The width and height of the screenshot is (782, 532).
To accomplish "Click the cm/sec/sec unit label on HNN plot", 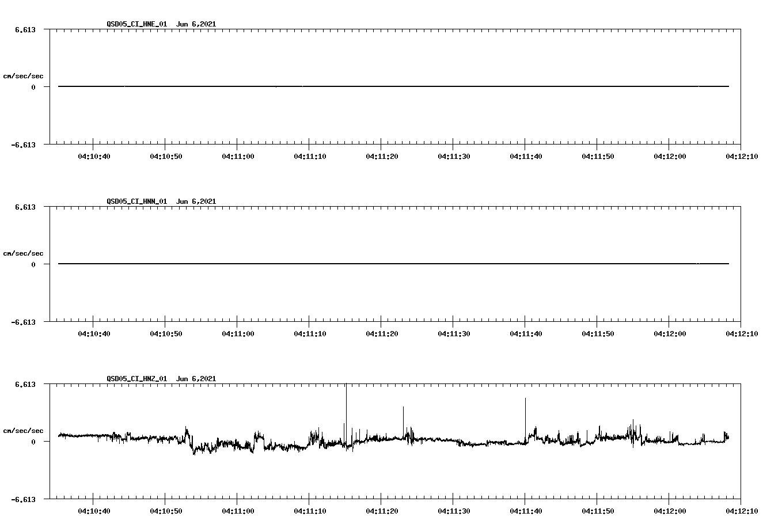I will [23, 253].
